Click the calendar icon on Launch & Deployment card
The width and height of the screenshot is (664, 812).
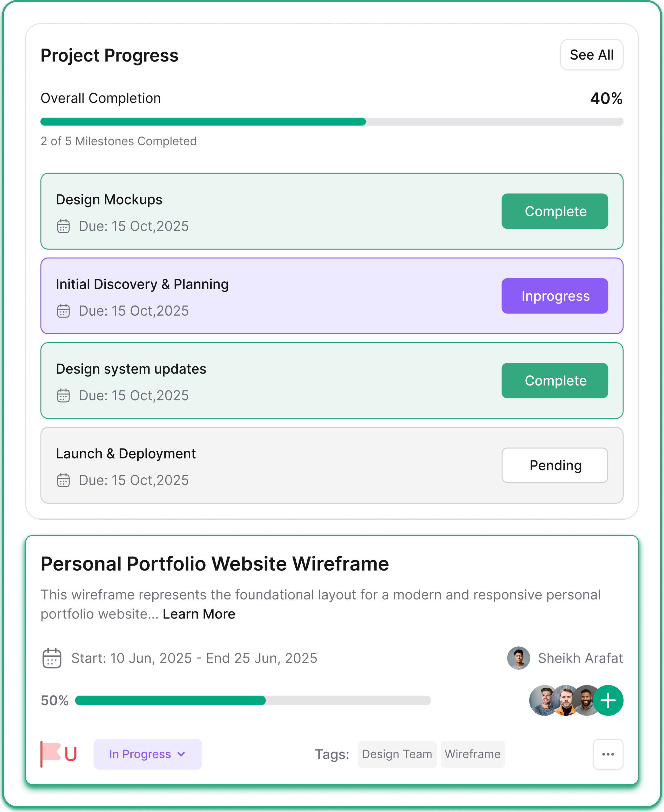[x=63, y=481]
